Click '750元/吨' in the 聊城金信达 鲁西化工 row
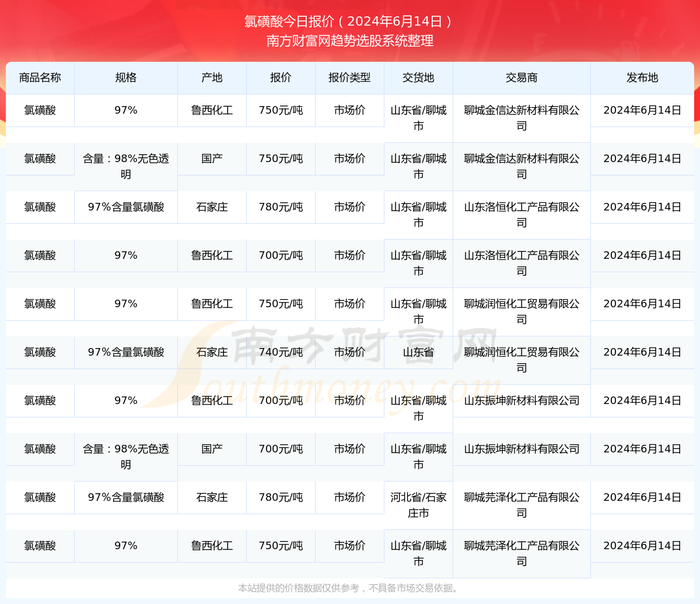The width and height of the screenshot is (700, 604). pyautogui.click(x=281, y=110)
